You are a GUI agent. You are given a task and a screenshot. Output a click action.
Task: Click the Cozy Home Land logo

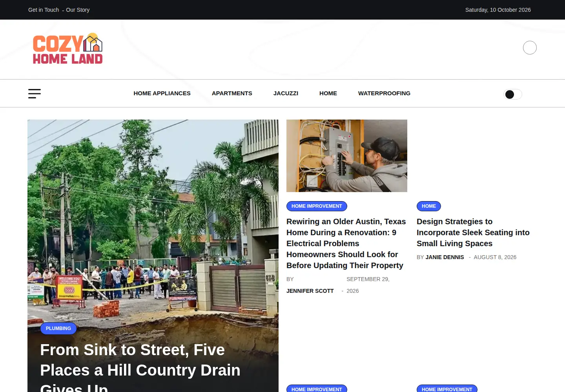click(67, 49)
